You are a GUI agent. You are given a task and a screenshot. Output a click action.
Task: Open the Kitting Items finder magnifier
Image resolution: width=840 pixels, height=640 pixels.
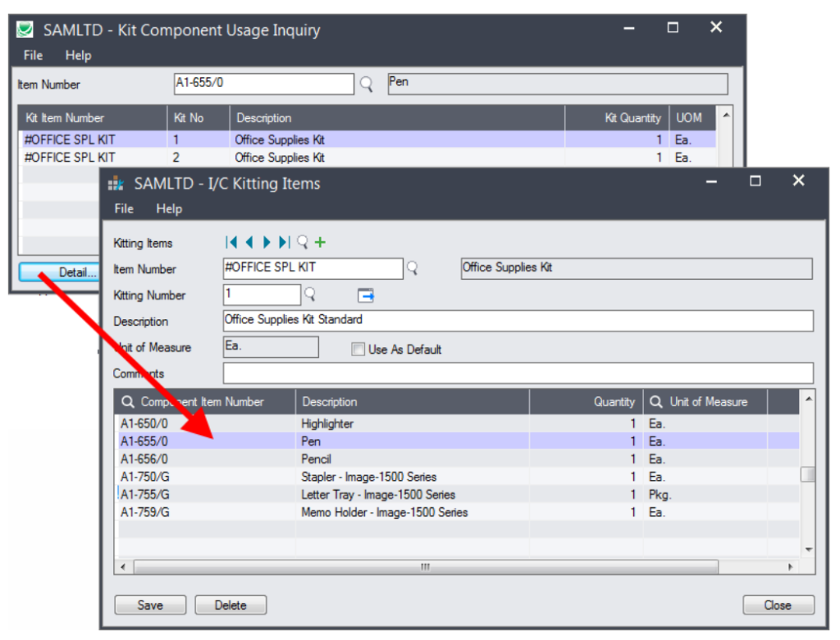coord(303,242)
